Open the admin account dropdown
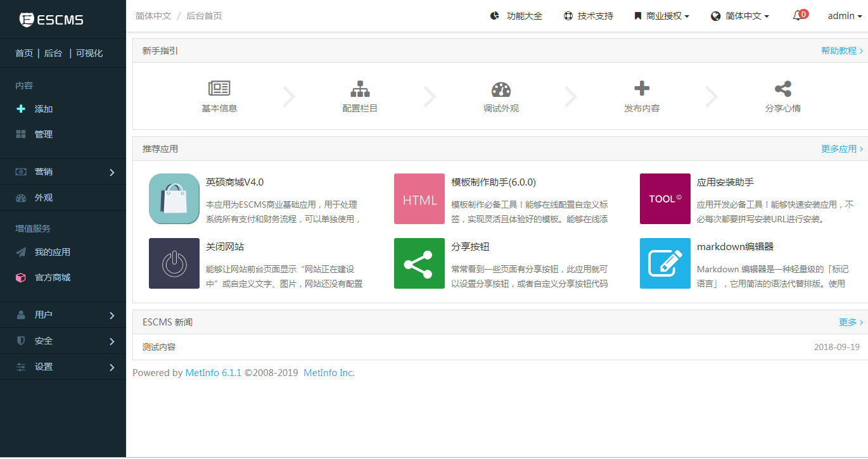The height and width of the screenshot is (459, 868). (845, 16)
